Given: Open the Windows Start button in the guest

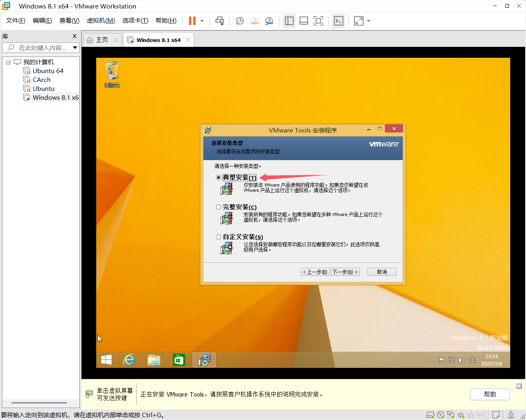Looking at the screenshot, I should pos(106,359).
